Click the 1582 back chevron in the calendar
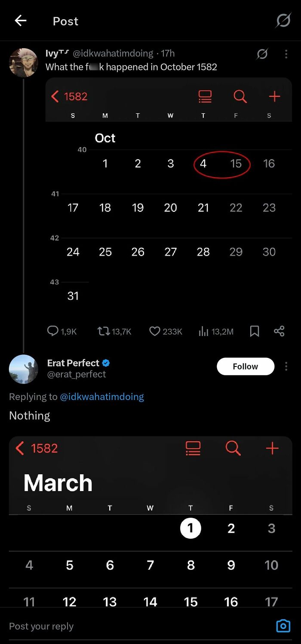 pos(67,96)
